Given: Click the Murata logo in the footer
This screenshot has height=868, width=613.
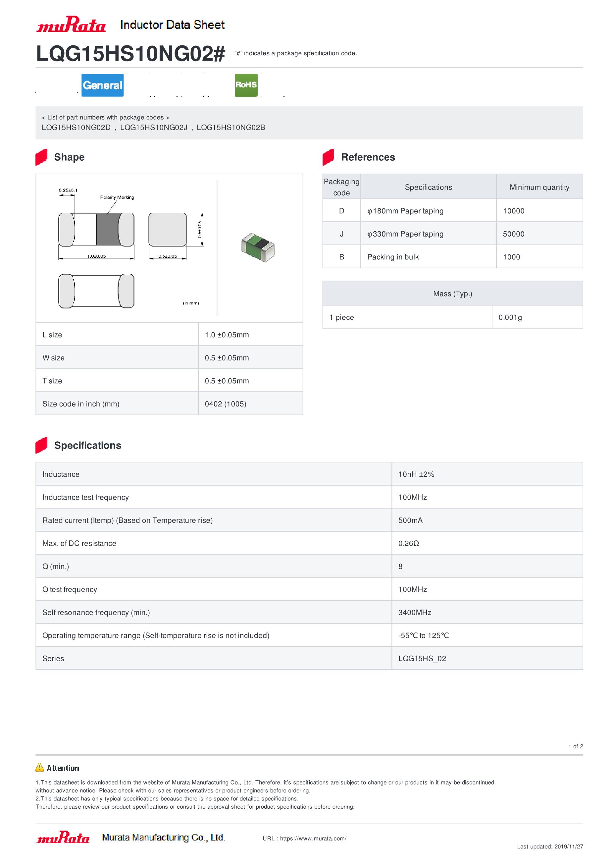Looking at the screenshot, I should [x=63, y=838].
